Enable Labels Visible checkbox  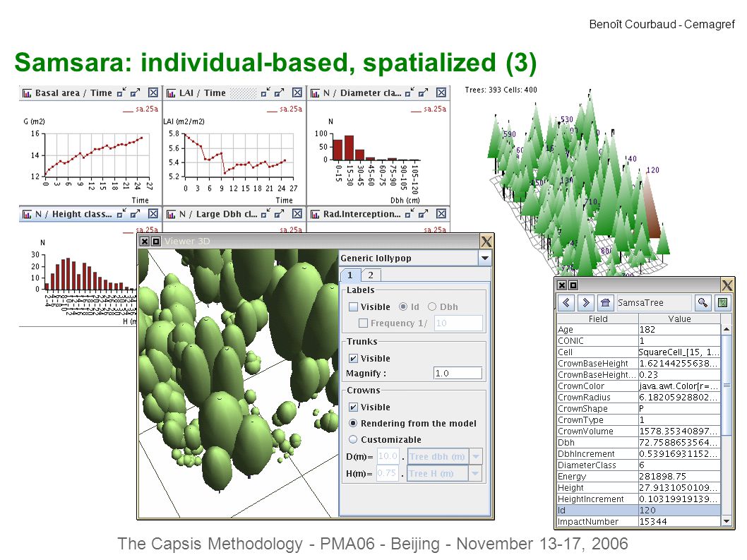coord(353,307)
